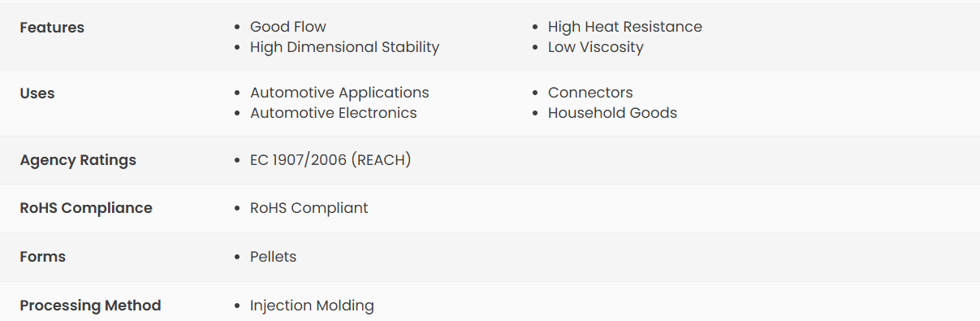Click the Uses row label

click(37, 93)
